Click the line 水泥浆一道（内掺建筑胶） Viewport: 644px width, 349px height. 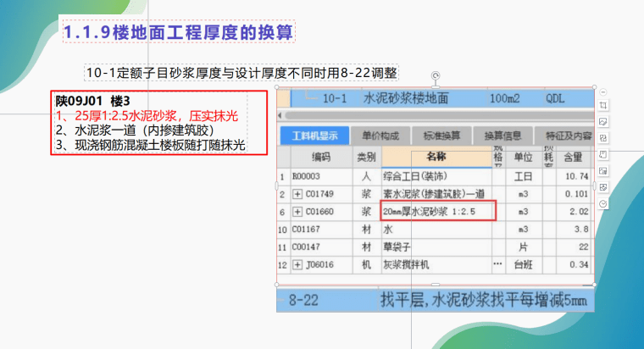coord(135,130)
